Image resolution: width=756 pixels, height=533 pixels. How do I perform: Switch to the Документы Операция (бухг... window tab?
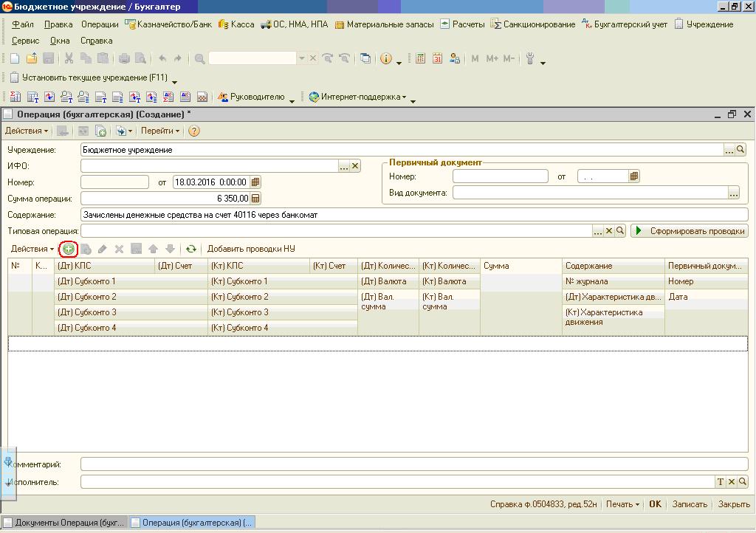65,523
